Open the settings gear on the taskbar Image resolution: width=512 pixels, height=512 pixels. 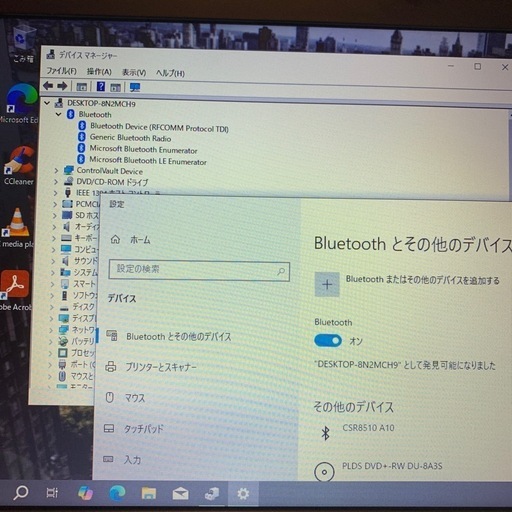click(x=243, y=494)
